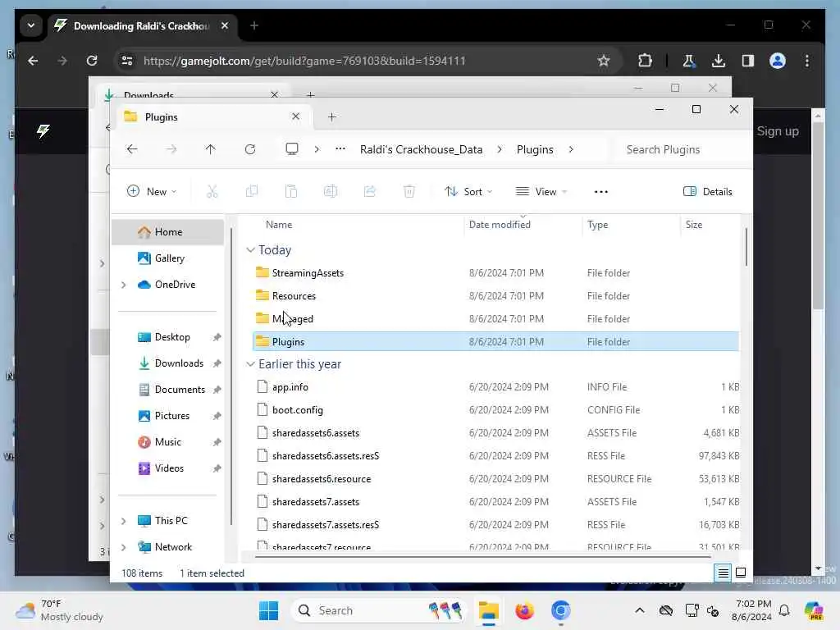Screen dimensions: 840x630
Task: Open Chrome downloads tray icon
Action: click(719, 61)
